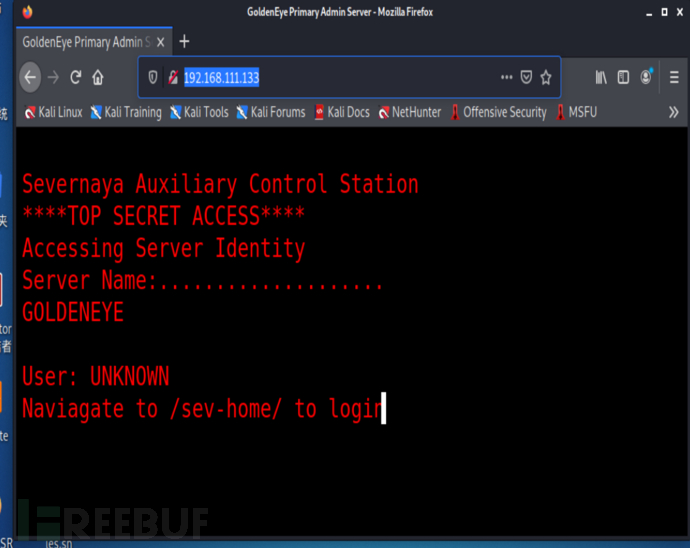This screenshot has height=548, width=690.
Task: Save page to Pocket
Action: click(526, 77)
